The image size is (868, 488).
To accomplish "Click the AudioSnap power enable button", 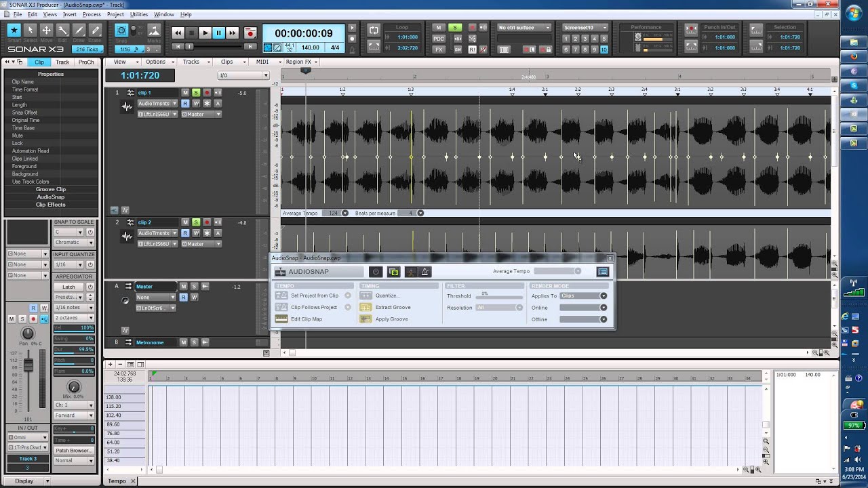I will coord(376,272).
